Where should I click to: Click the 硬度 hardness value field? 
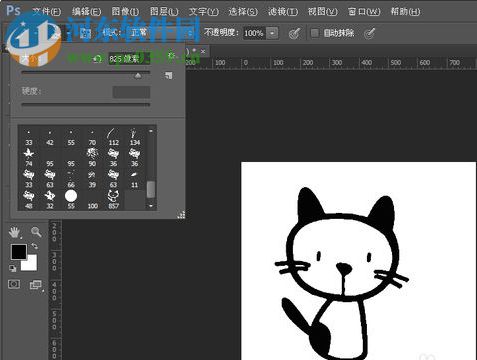[x=131, y=92]
